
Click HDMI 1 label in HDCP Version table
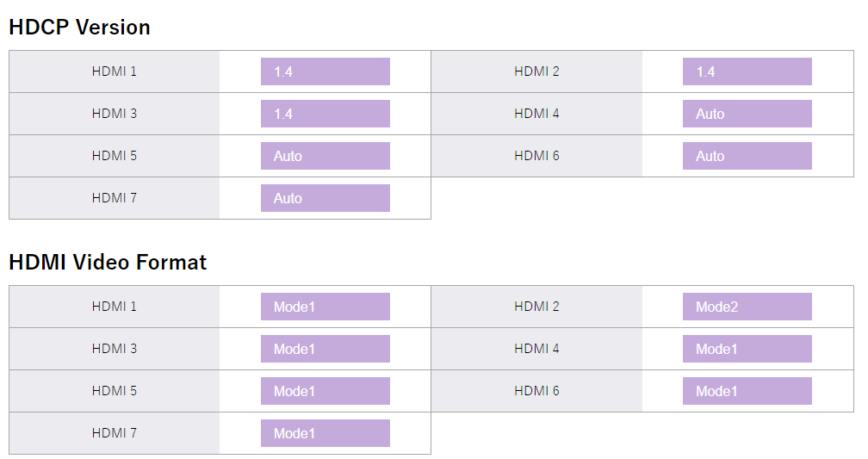pos(115,71)
